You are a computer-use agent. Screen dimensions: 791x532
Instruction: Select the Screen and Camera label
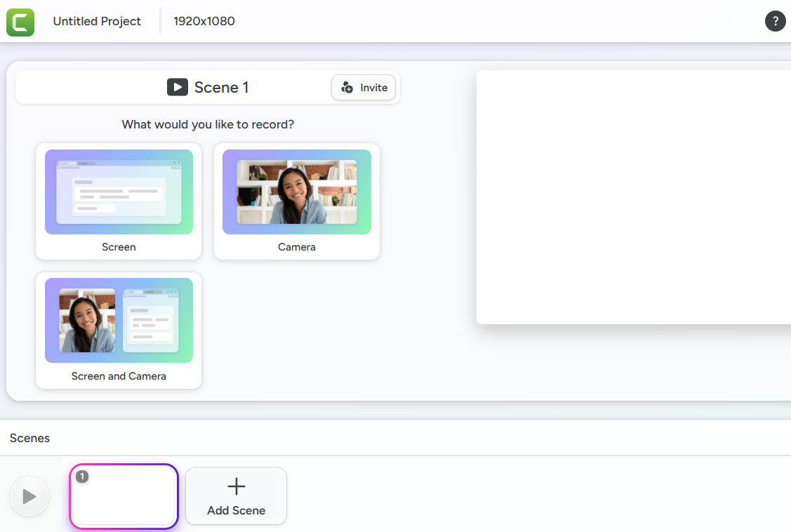[119, 376]
